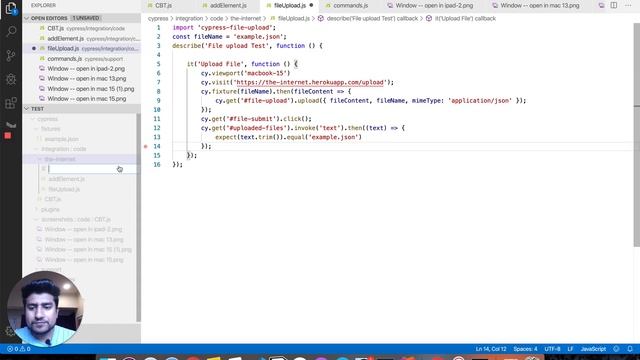Click the new file name input box

(92, 169)
